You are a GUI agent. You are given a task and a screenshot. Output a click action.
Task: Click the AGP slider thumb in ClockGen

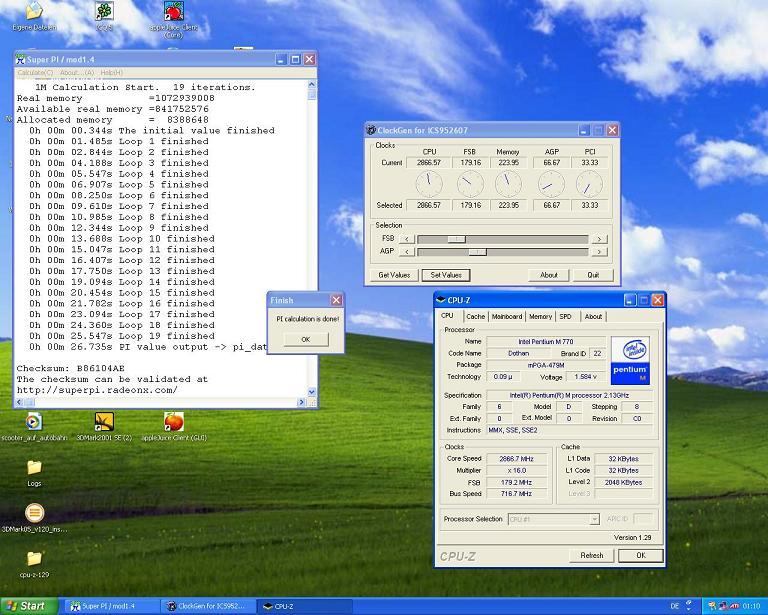click(477, 252)
